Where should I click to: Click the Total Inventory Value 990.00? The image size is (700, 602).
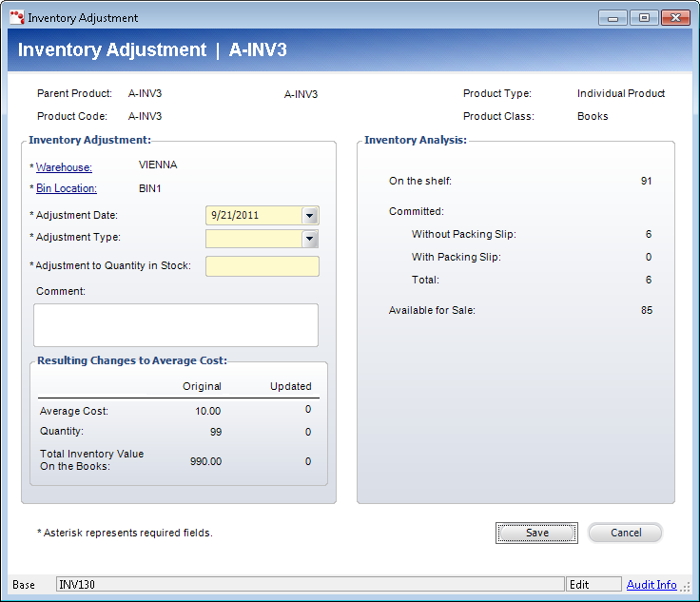tap(205, 461)
